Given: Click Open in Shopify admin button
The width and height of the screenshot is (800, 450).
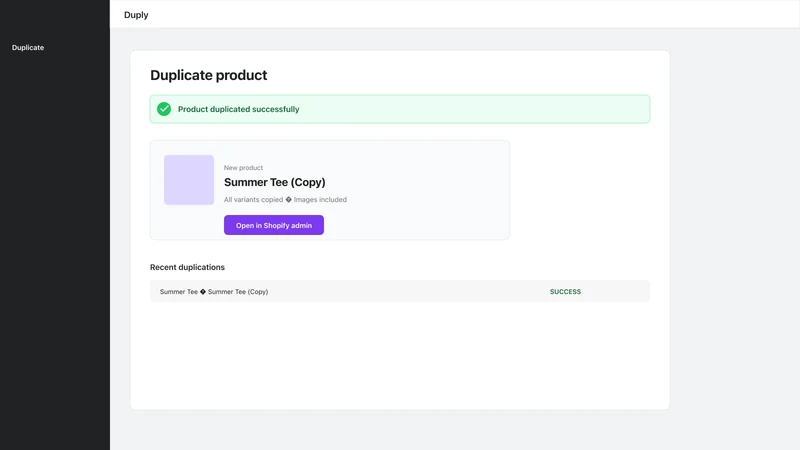Looking at the screenshot, I should coord(274,225).
